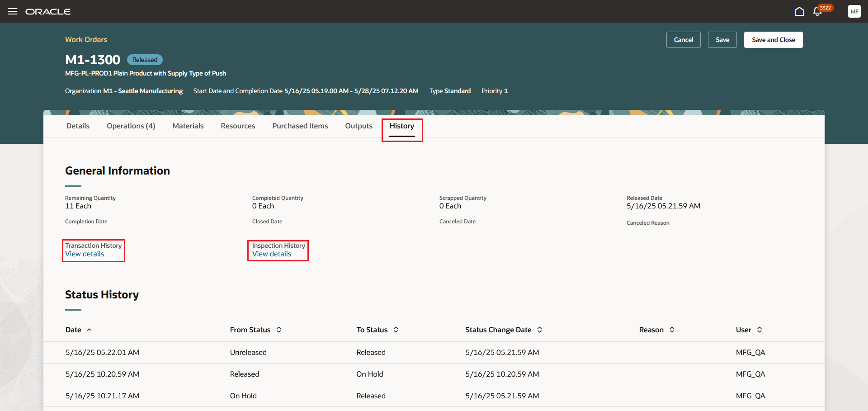Image resolution: width=868 pixels, height=411 pixels.
Task: Switch to the Details tab
Action: [78, 126]
